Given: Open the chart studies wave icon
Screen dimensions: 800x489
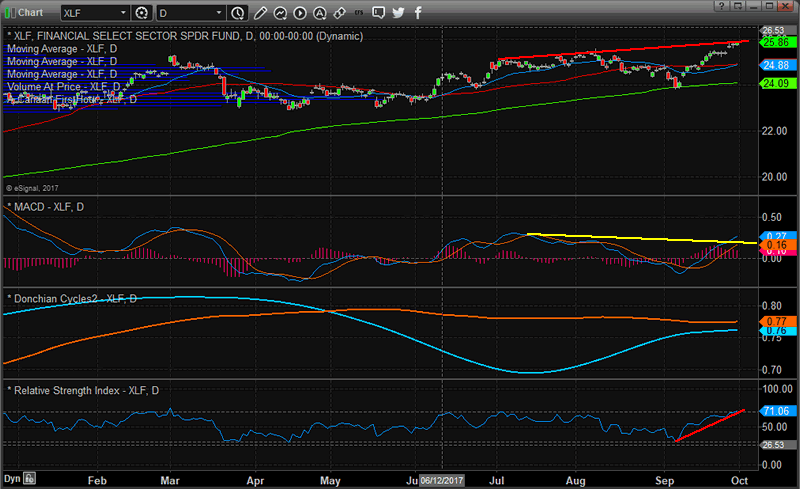Looking at the screenshot, I should pyautogui.click(x=280, y=13).
